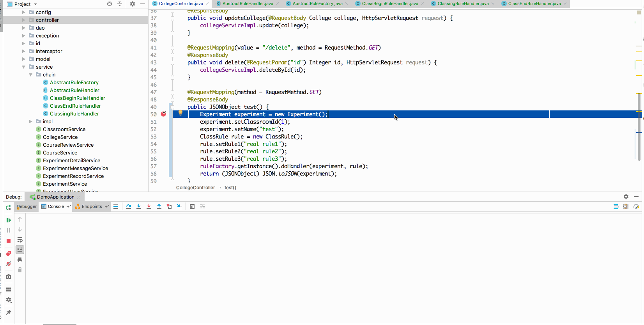Clear console with trash icon

pos(20,270)
